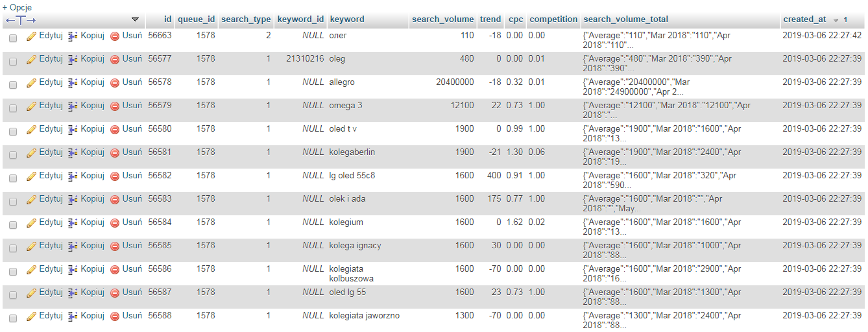
Task: Open the column options dropdown arrow in header
Action: 135,19
